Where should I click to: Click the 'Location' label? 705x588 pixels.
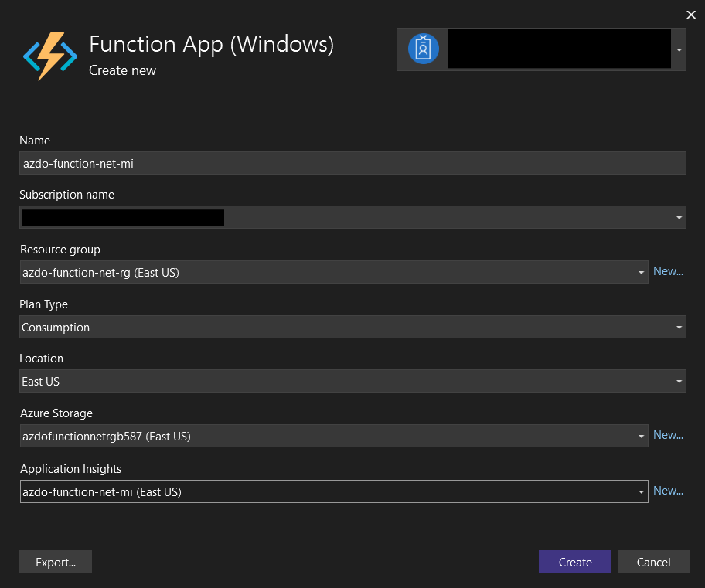[42, 359]
